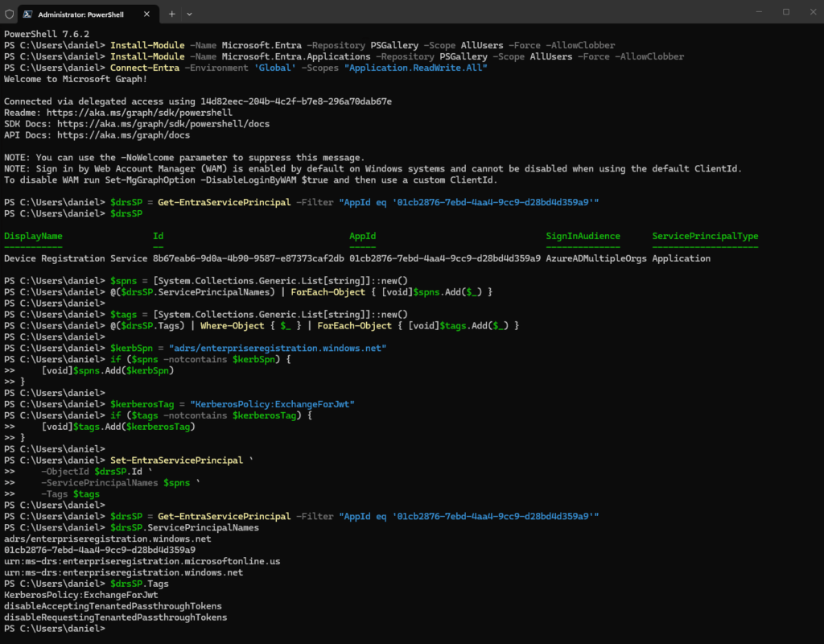Click the Set-EntraServicePrincipal command
Image resolution: width=824 pixels, height=644 pixels.
[176, 460]
